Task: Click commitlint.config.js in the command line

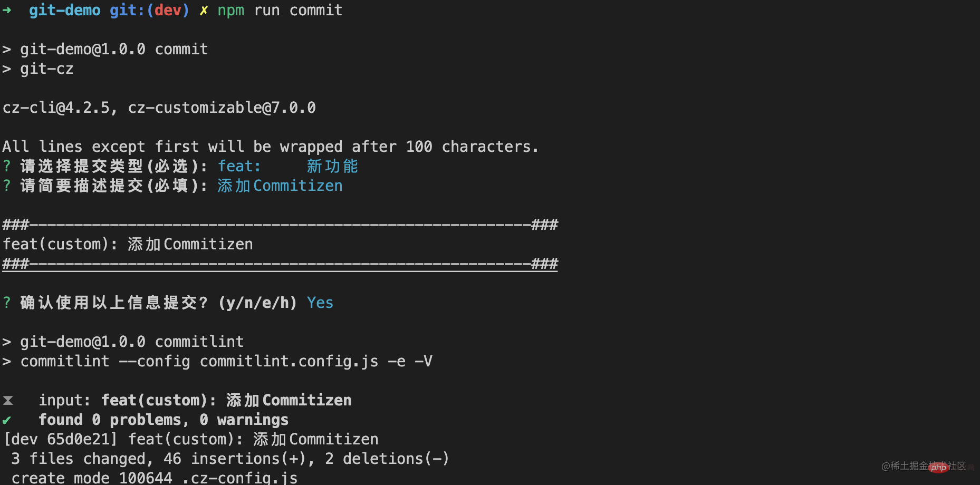Action: (x=289, y=361)
